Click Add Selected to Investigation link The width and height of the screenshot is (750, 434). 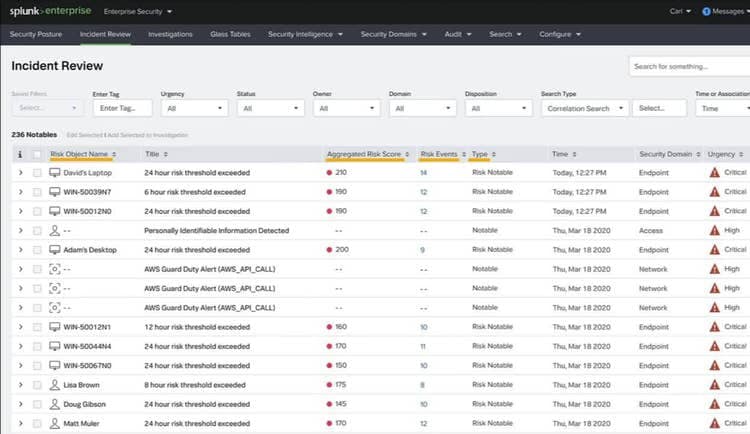(150, 134)
